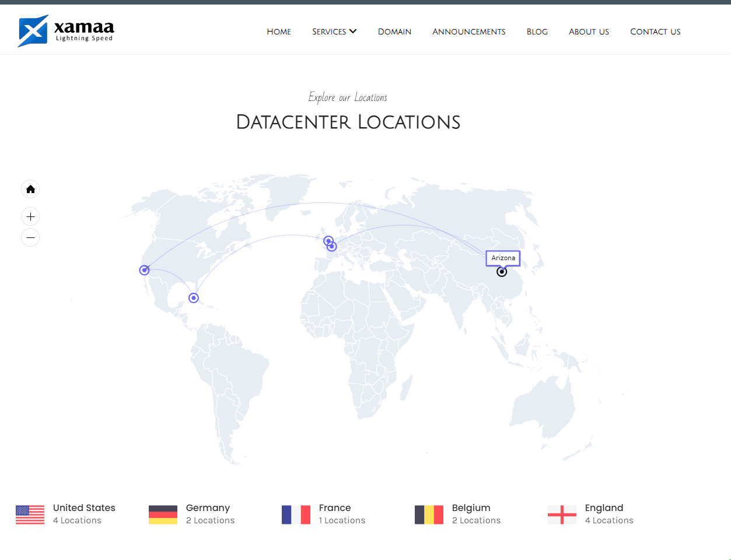Click the United States flag icon

30,514
